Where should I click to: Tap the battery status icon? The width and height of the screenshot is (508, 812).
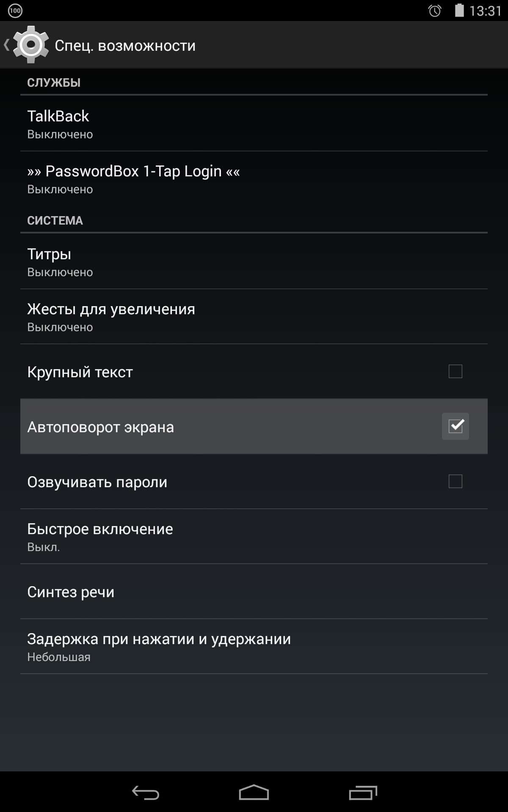click(459, 10)
